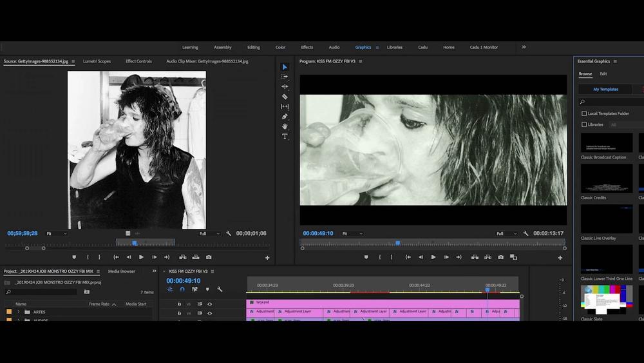Sort Project panel by Frame Rate
Screen dimensions: 644x363
click(99, 304)
